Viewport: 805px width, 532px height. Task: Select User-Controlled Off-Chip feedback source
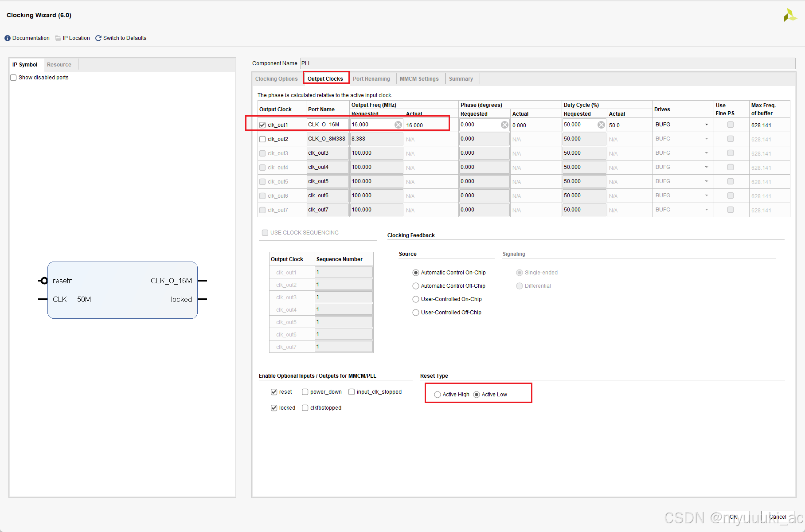[x=416, y=313]
